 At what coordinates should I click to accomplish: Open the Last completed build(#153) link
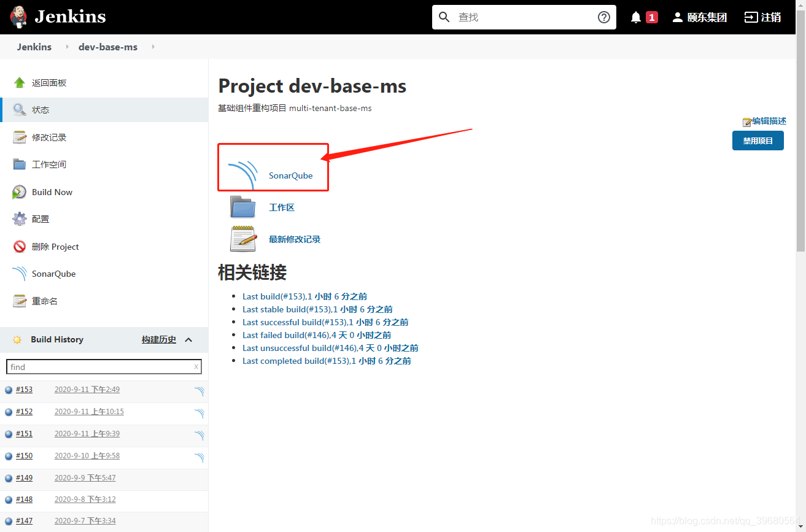point(327,361)
